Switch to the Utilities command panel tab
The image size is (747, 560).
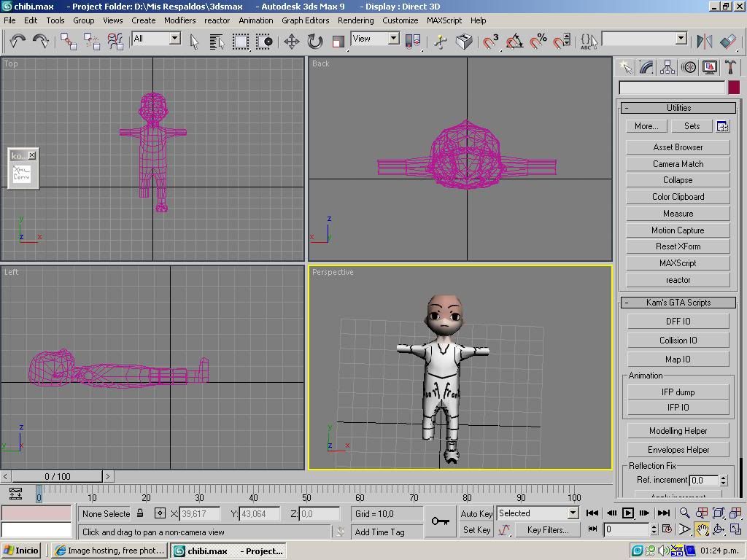point(731,66)
